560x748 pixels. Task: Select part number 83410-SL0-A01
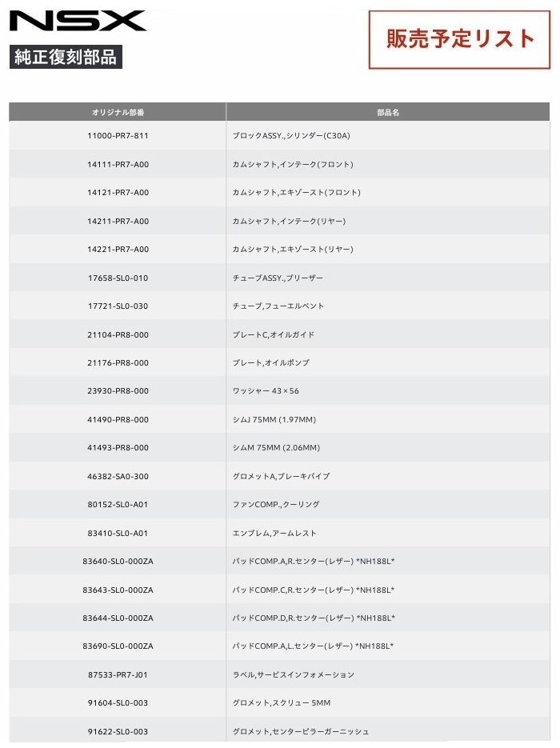point(118,533)
